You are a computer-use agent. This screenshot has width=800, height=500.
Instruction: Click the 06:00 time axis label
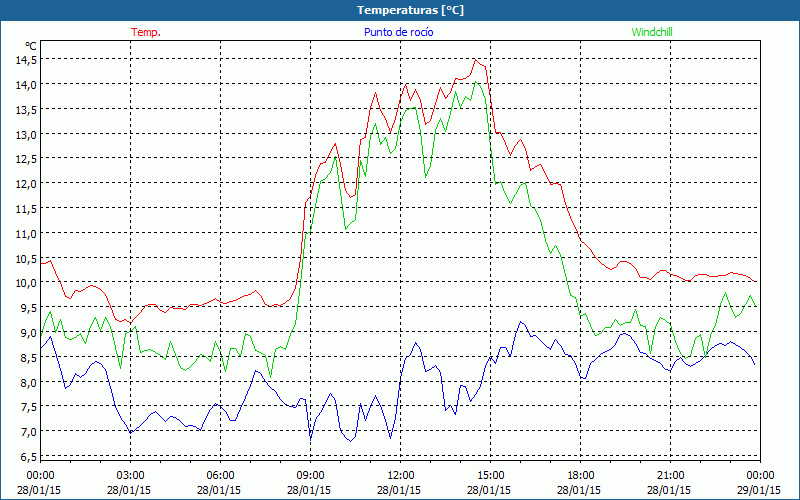pyautogui.click(x=220, y=476)
